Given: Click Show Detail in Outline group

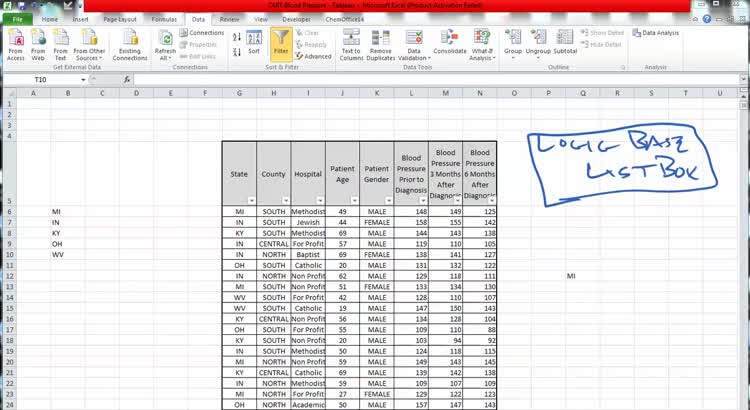Looking at the screenshot, I should tap(603, 33).
